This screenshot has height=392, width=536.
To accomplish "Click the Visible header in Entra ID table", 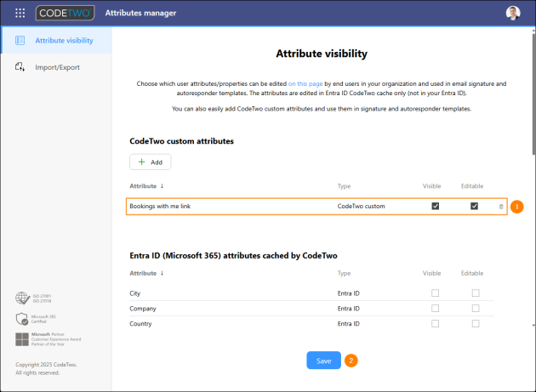I will pos(431,273).
